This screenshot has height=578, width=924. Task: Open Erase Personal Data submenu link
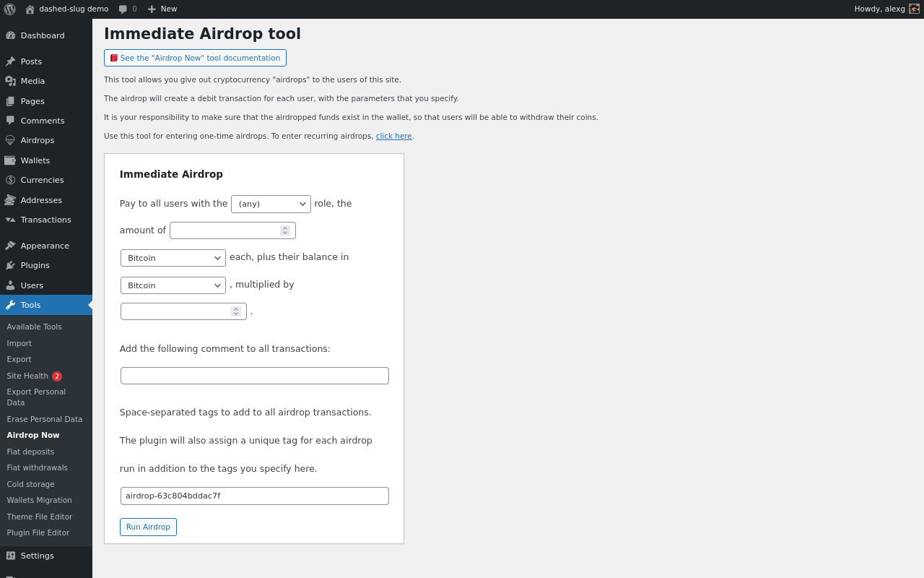point(45,420)
